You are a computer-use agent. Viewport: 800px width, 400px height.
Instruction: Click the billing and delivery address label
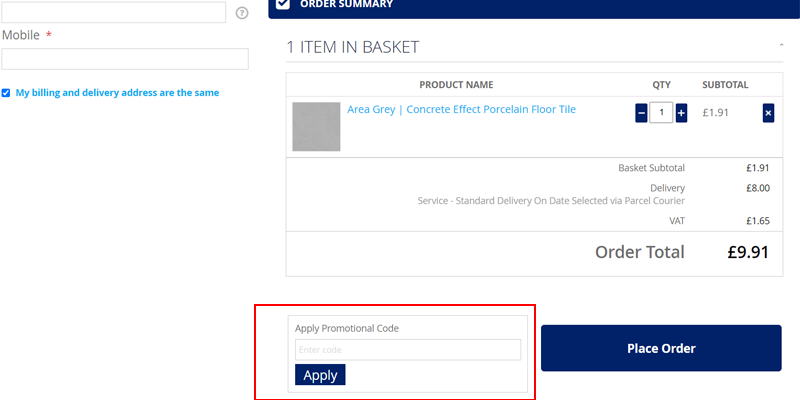coord(117,93)
